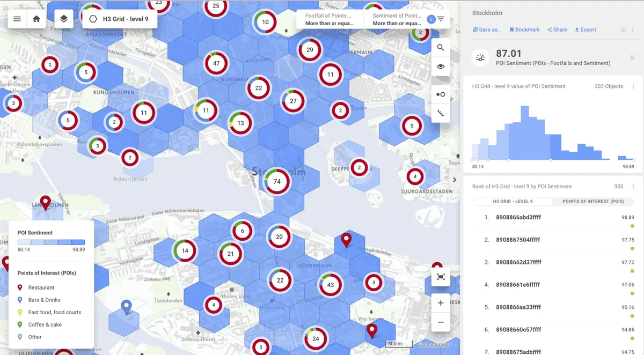Open the Footfall of Points filter
644x355 pixels.
330,20
